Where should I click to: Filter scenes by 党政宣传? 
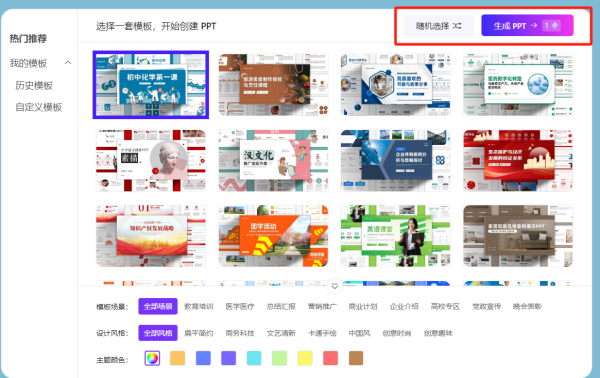pos(486,306)
